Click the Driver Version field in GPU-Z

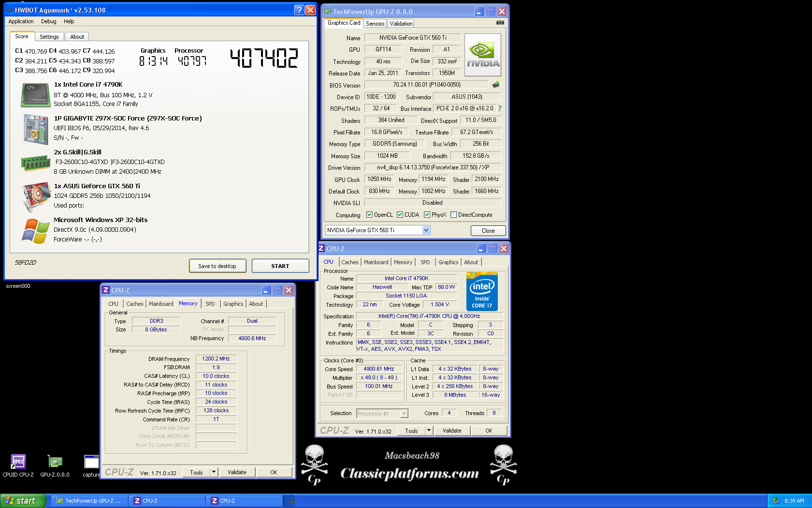[x=433, y=167]
